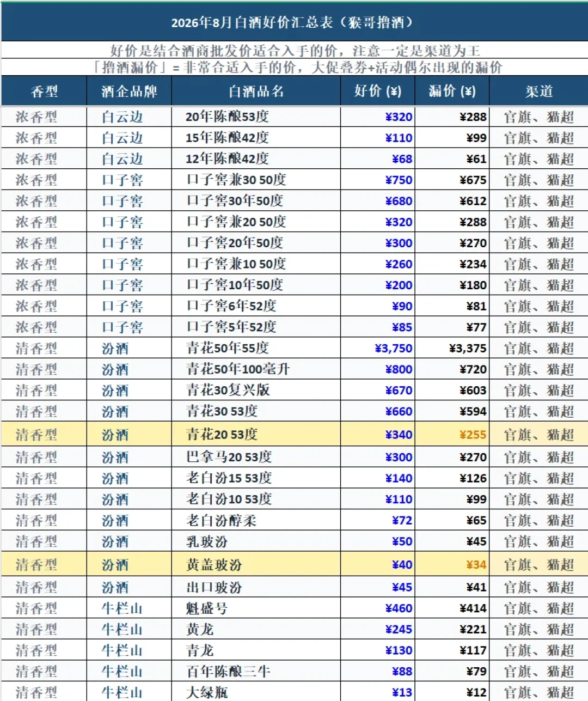Click the price ¥680

point(399,201)
